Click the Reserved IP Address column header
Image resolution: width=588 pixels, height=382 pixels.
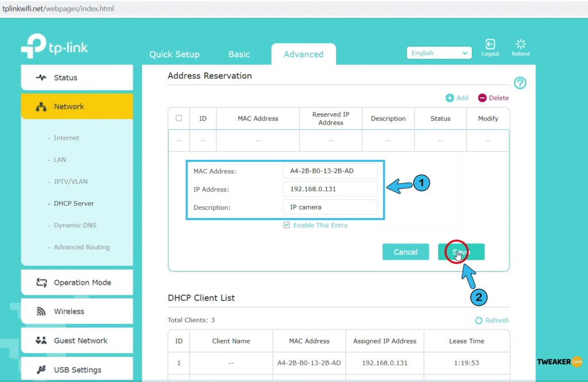coord(331,118)
